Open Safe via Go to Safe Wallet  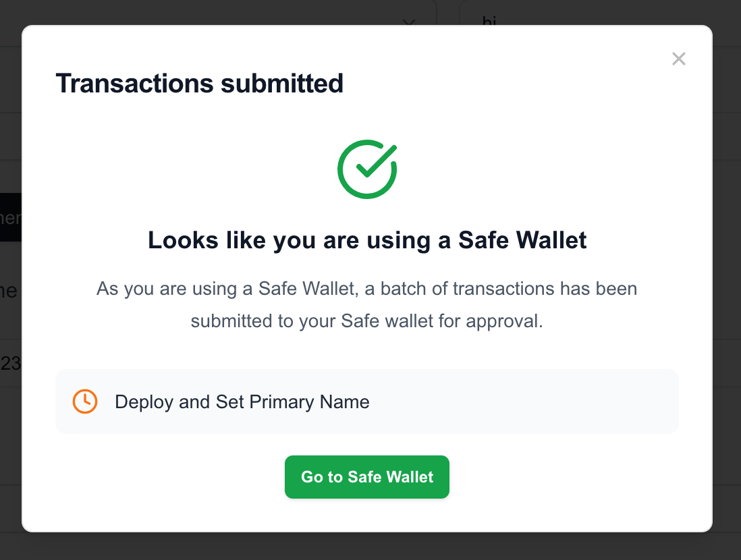[366, 477]
